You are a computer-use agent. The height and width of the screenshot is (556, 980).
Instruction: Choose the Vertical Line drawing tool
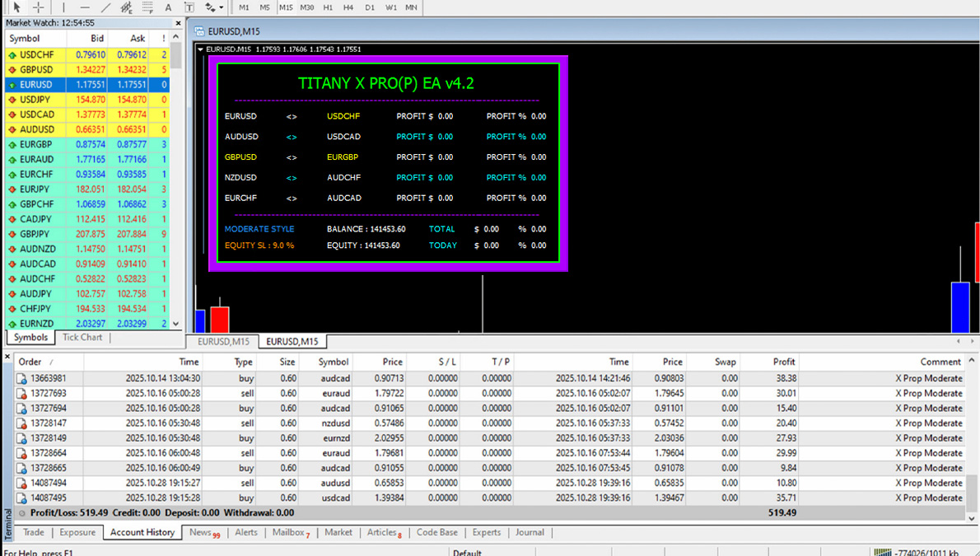63,7
